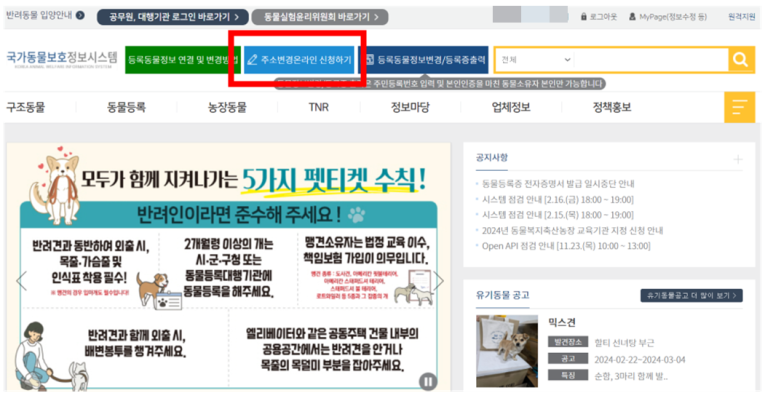Click the 로그아웃 link
Image resolution: width=773 pixels, height=409 pixels.
coord(598,17)
